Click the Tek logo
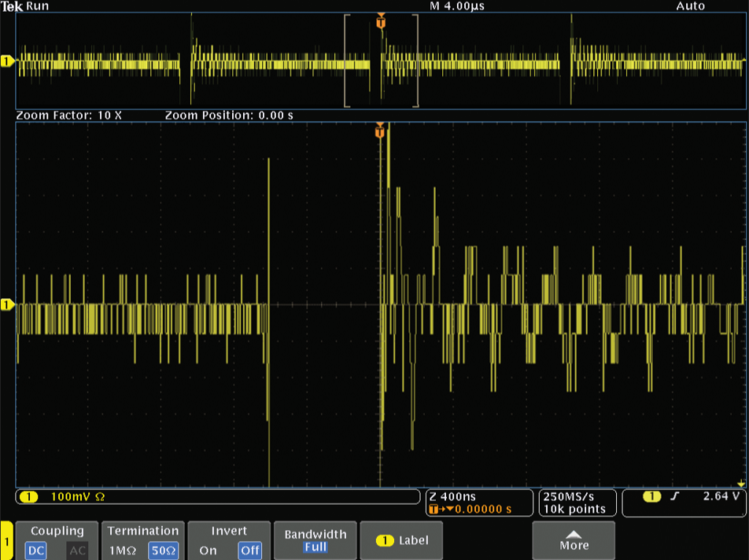This screenshot has height=560, width=749. (11, 6)
